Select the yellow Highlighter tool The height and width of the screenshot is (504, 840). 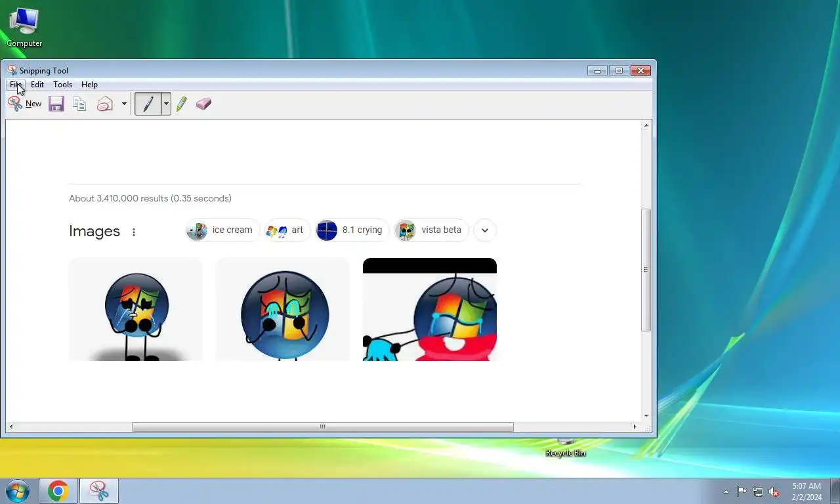coord(182,104)
